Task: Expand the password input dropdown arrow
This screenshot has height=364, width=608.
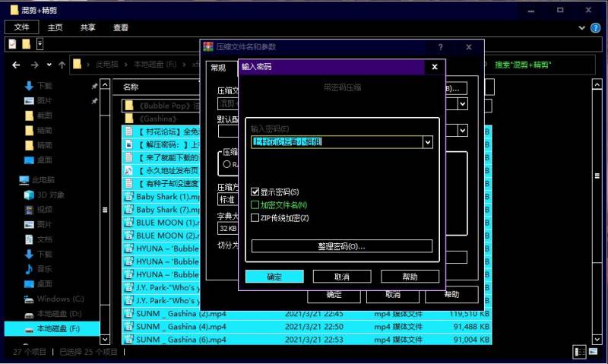Action: click(x=428, y=142)
